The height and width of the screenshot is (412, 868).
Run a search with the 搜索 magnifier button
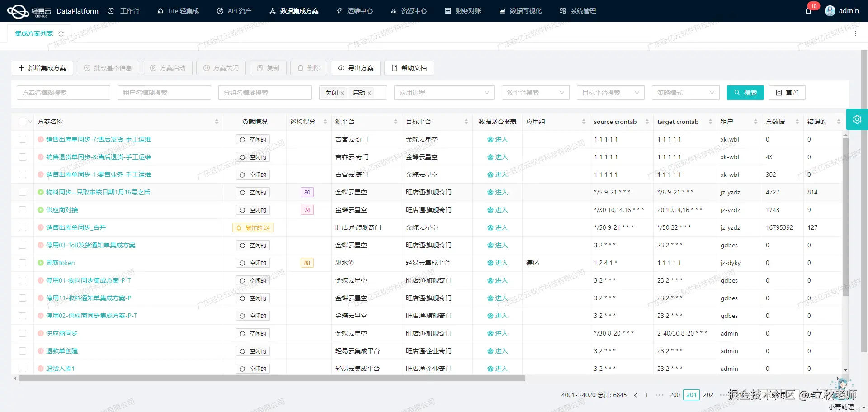(745, 93)
